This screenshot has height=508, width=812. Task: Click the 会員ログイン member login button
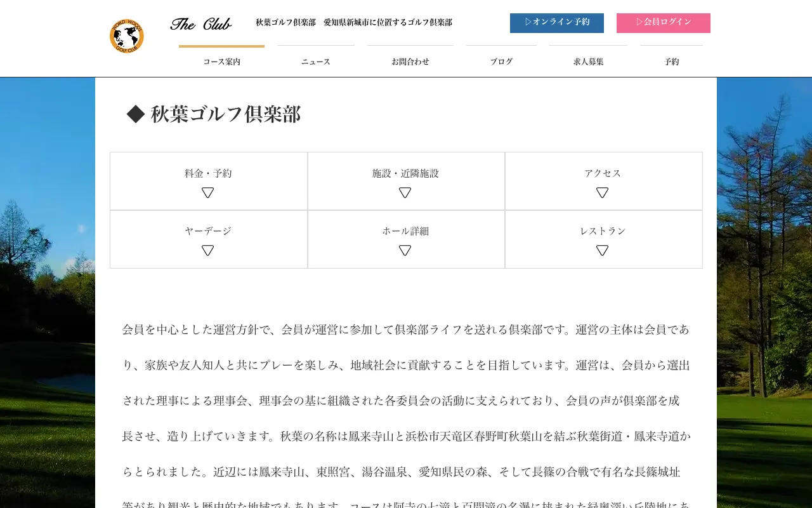tap(664, 23)
